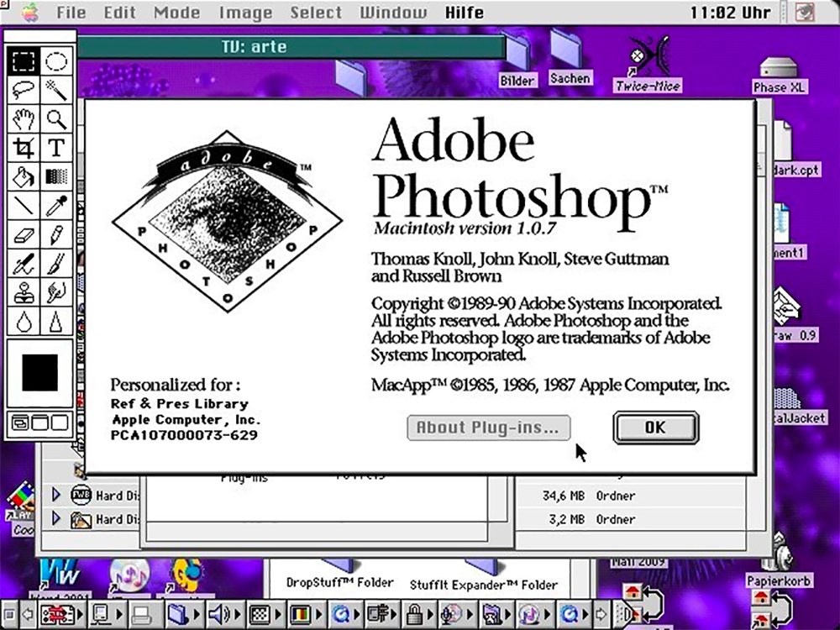This screenshot has width=840, height=630.
Task: Select the Magic Wand tool
Action: (56, 90)
